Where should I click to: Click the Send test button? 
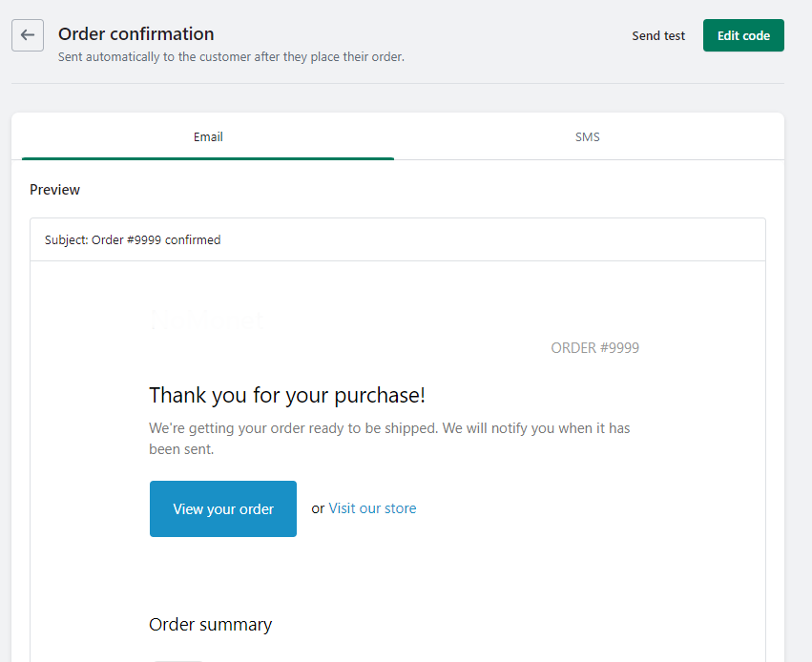[x=658, y=35]
